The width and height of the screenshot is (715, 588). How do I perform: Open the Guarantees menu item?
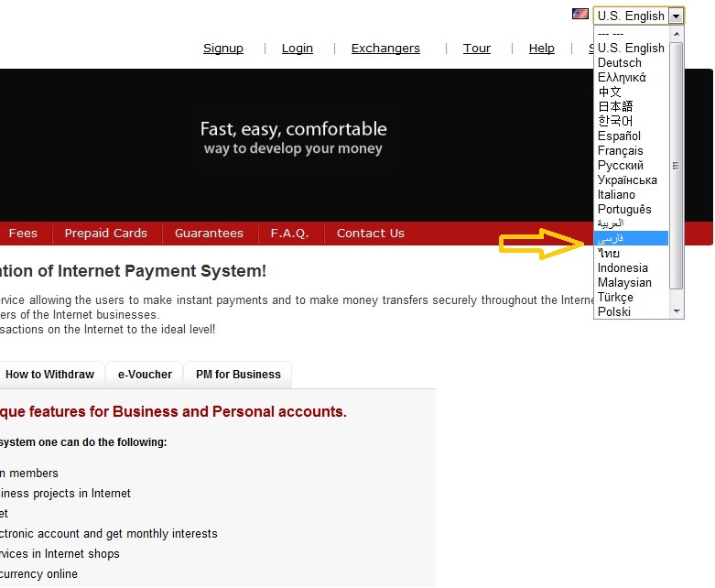[x=209, y=234]
